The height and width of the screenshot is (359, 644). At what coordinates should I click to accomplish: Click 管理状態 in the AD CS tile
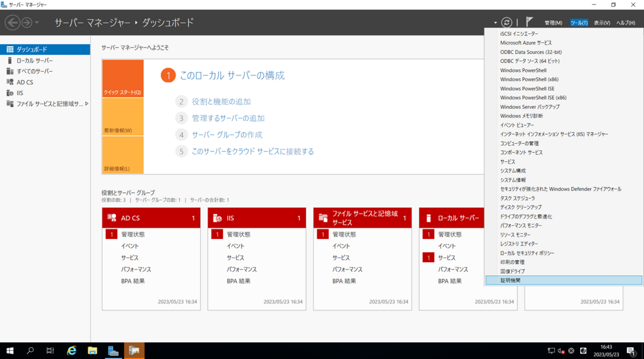[133, 235]
